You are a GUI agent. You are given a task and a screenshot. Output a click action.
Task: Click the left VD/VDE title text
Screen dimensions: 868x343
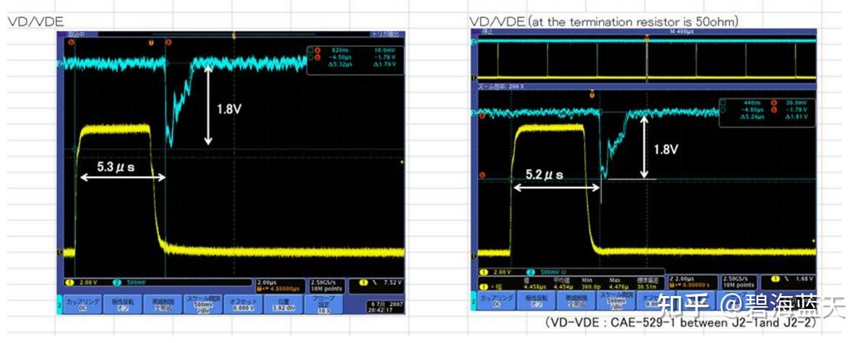pyautogui.click(x=36, y=22)
